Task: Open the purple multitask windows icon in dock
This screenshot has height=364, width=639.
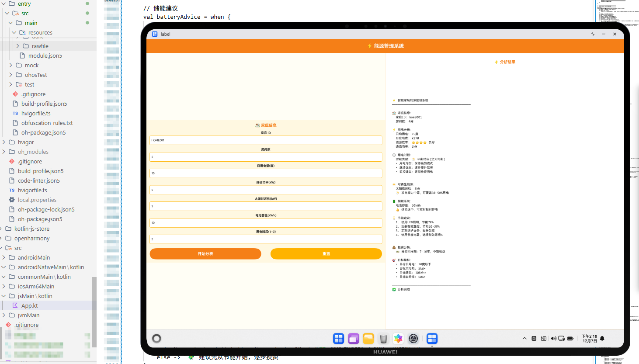Action: tap(354, 339)
